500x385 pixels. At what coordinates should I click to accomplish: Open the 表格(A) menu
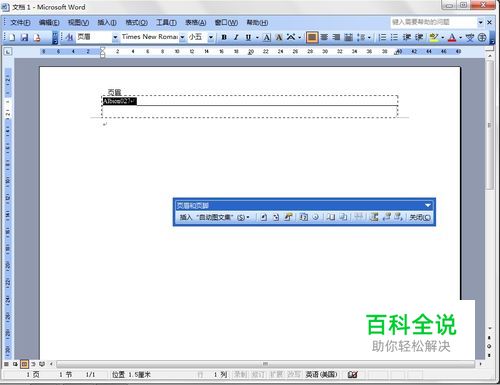tap(196, 23)
